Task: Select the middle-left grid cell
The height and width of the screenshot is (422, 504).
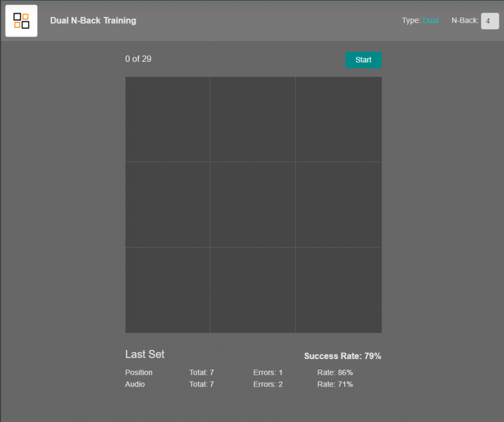Action: pos(168,204)
